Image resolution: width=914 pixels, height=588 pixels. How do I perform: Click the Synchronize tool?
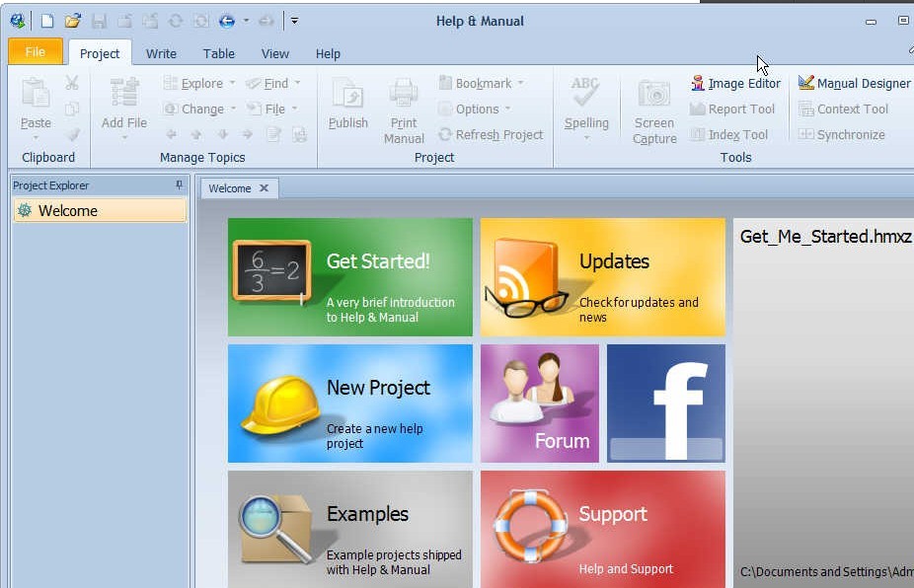tap(842, 134)
